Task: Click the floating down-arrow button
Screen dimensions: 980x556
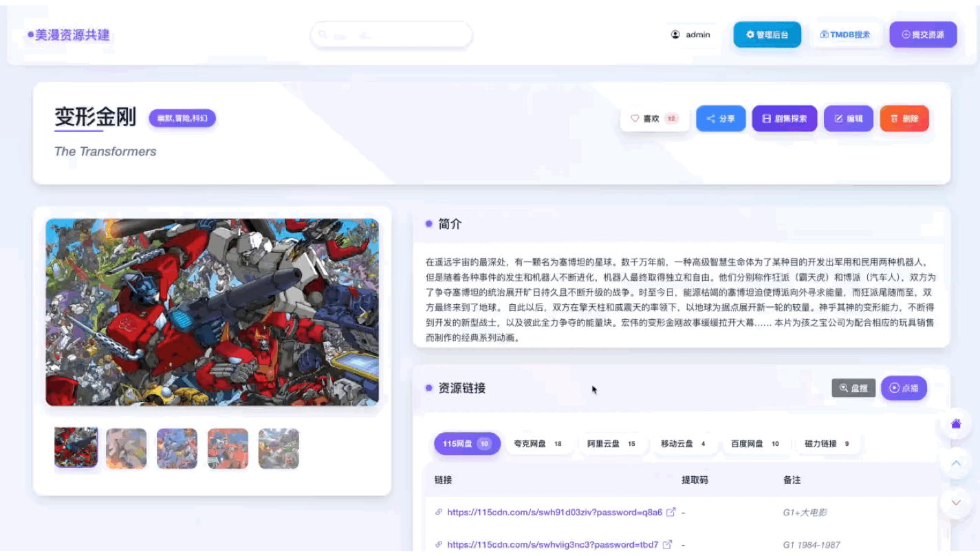Action: (956, 503)
